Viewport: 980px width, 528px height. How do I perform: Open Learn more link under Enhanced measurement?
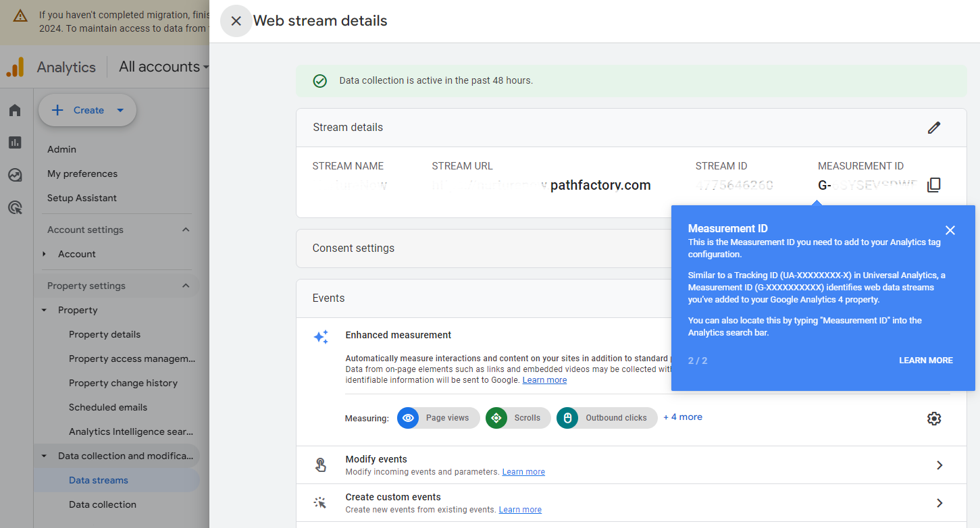tap(544, 380)
